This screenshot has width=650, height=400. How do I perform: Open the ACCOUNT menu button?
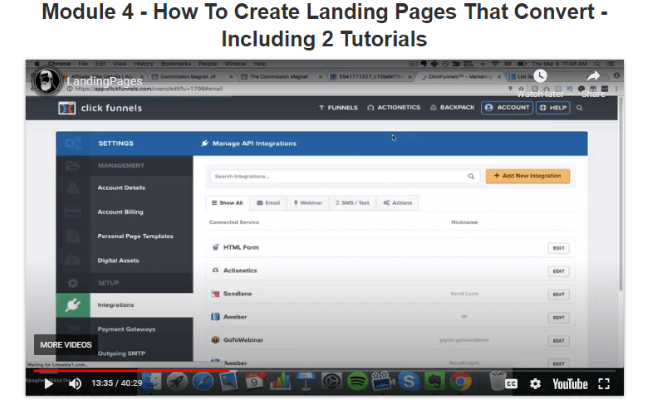pyautogui.click(x=507, y=108)
